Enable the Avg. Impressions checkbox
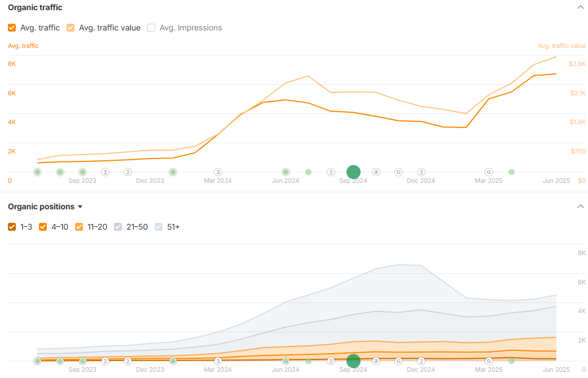 [x=151, y=28]
